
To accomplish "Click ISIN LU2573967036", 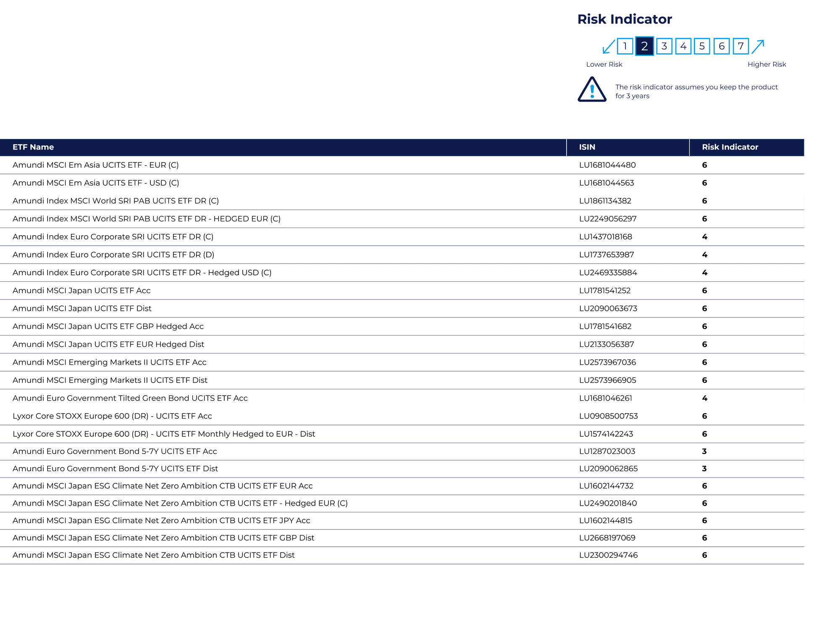I will (608, 362).
